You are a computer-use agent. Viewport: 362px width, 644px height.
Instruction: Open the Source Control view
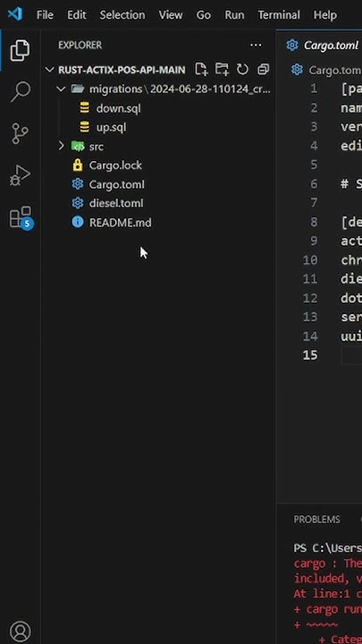(20, 133)
